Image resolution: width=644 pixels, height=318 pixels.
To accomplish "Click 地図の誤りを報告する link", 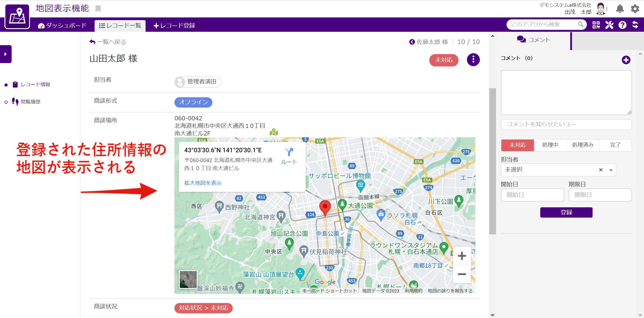I will point(450,290).
